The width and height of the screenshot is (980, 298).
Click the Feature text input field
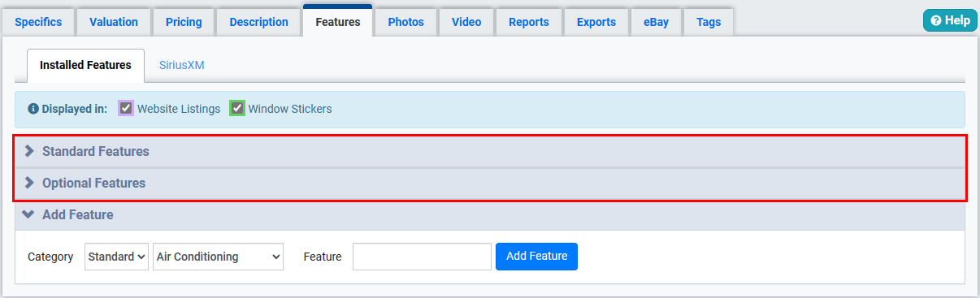pos(422,257)
